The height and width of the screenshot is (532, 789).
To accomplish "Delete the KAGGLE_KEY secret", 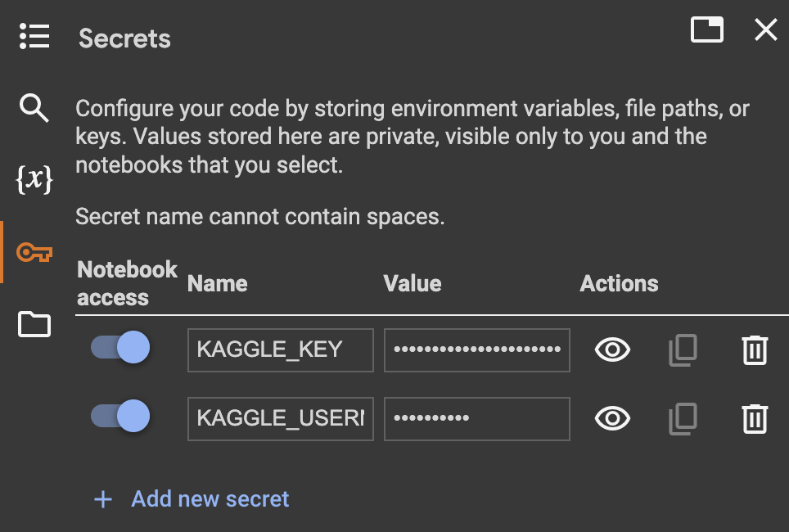I will (x=755, y=349).
